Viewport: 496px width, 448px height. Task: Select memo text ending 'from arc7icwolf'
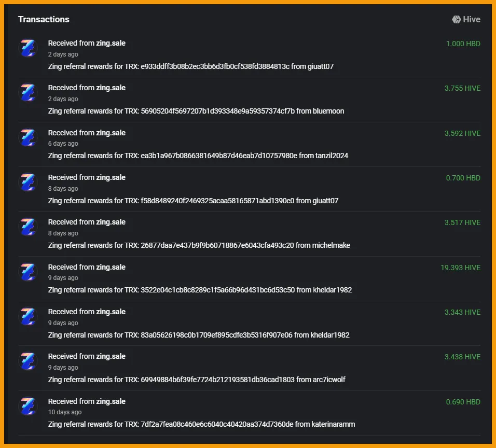[197, 380]
